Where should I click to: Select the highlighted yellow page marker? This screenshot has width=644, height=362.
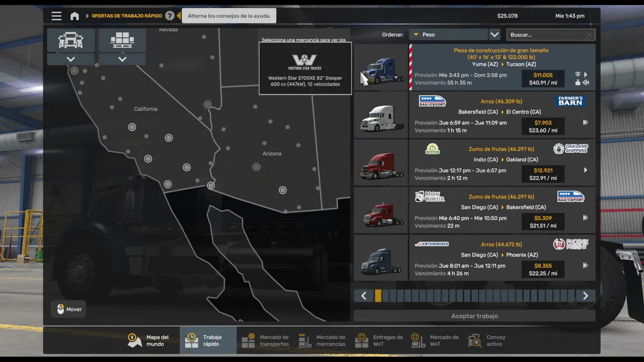(x=378, y=296)
